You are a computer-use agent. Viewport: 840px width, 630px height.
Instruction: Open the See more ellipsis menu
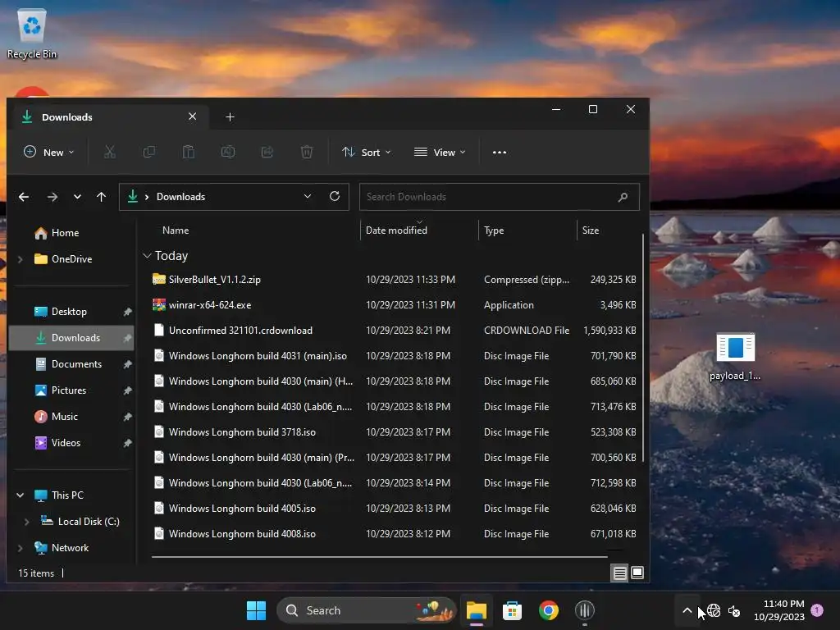pos(500,152)
